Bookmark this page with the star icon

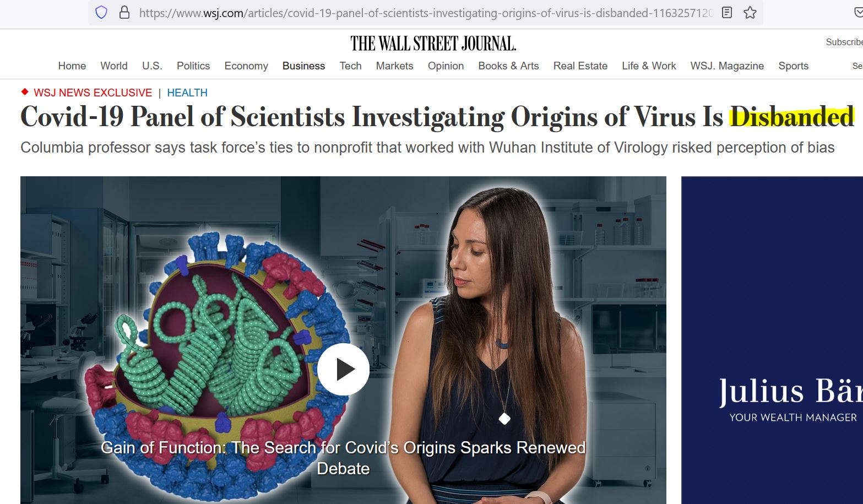pos(750,13)
